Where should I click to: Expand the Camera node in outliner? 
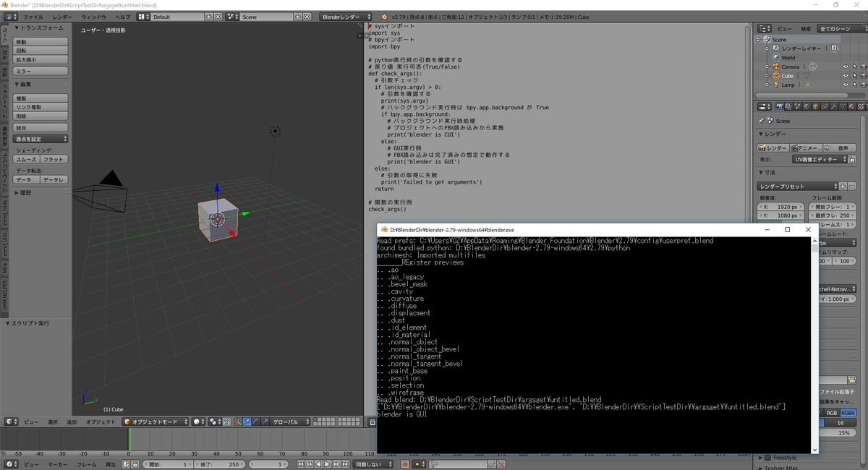pyautogui.click(x=767, y=67)
